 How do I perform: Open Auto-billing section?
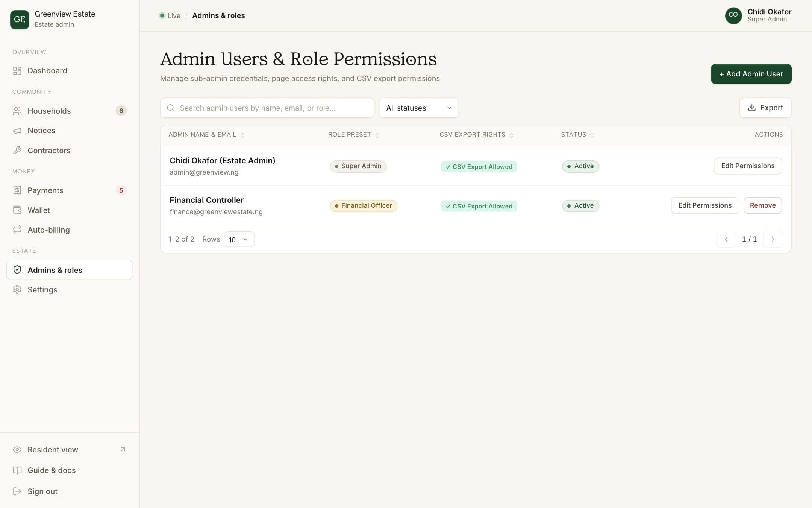tap(70, 230)
